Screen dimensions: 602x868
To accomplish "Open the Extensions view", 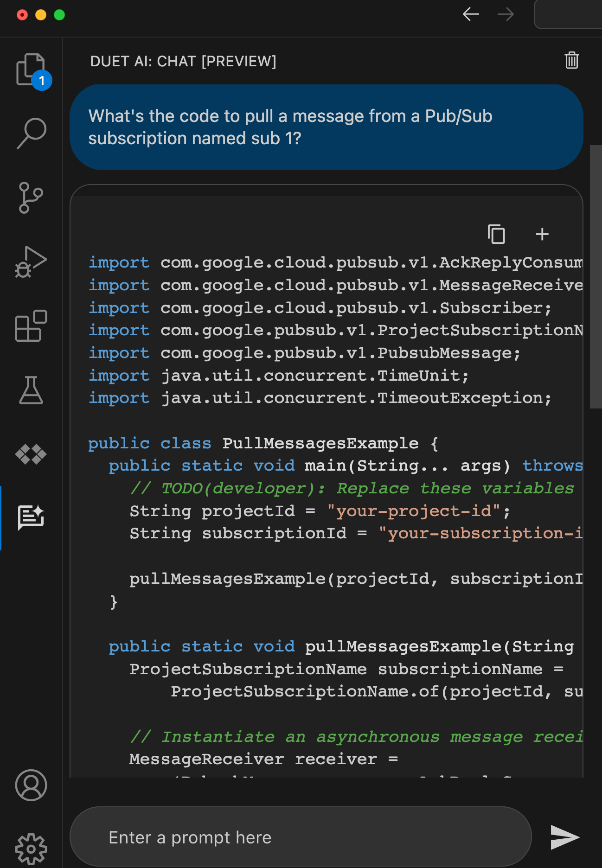I will pyautogui.click(x=31, y=326).
